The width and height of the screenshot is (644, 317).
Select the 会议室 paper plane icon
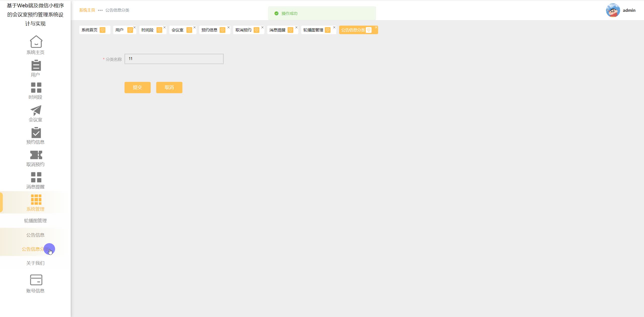coord(36,111)
